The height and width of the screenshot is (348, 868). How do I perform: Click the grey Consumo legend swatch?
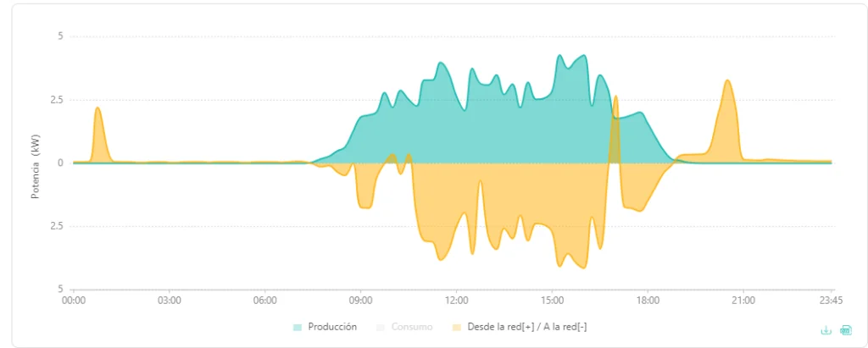[x=380, y=328]
